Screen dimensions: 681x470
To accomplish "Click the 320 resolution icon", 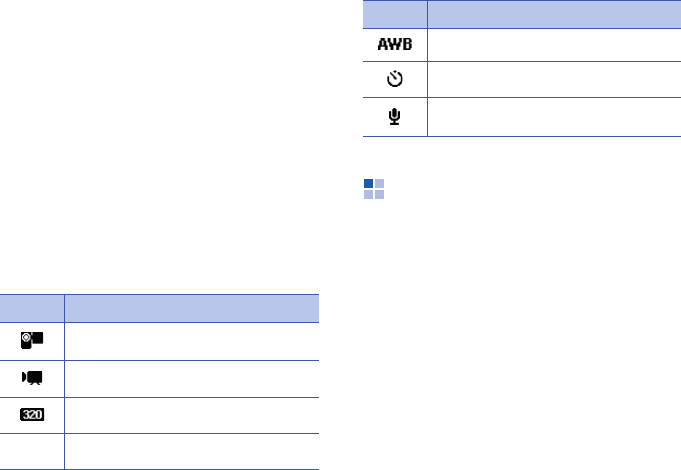I will (x=32, y=414).
